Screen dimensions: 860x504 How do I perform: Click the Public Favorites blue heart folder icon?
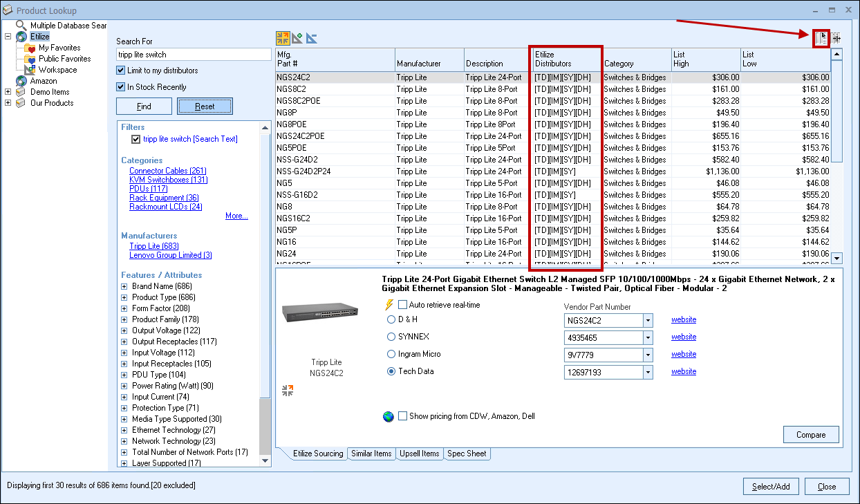tap(30, 59)
